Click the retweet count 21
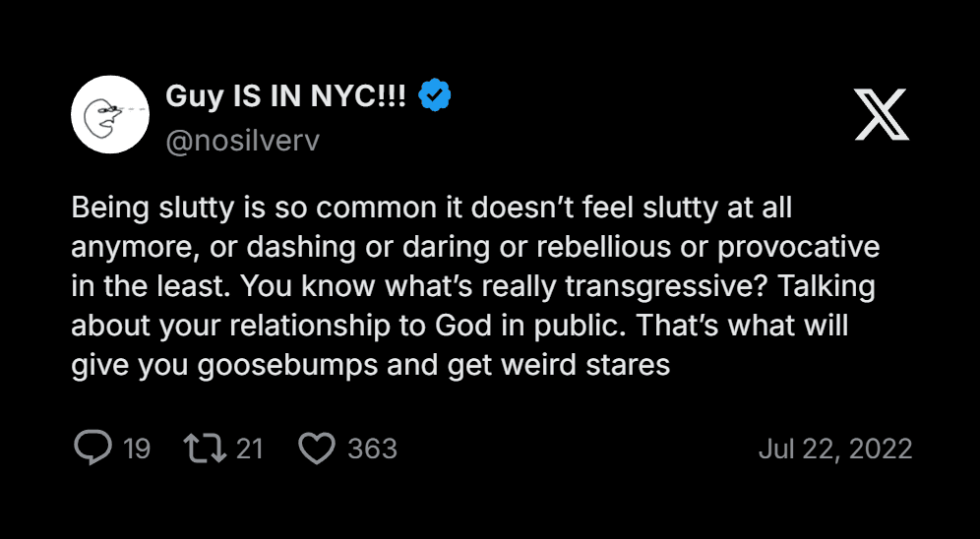 (x=250, y=449)
